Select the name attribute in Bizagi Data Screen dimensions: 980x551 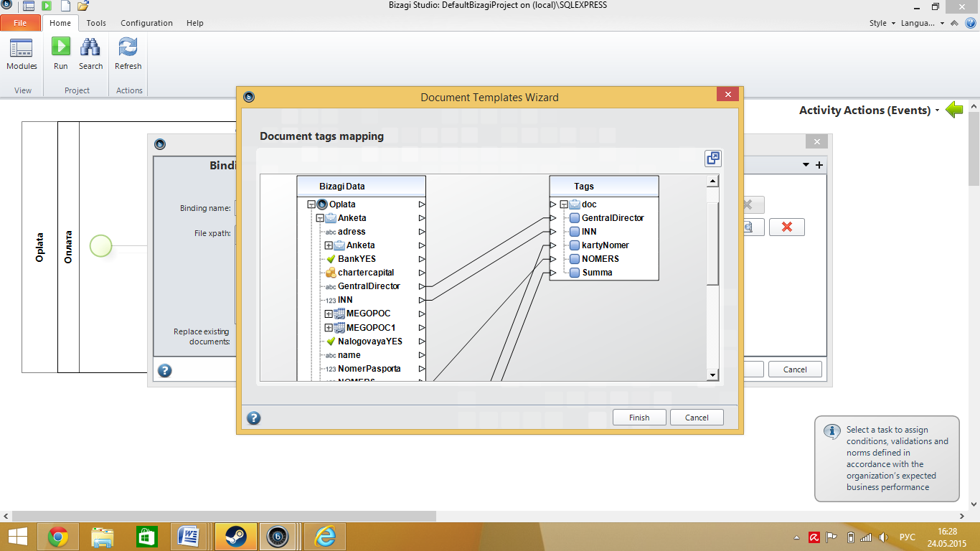(349, 355)
